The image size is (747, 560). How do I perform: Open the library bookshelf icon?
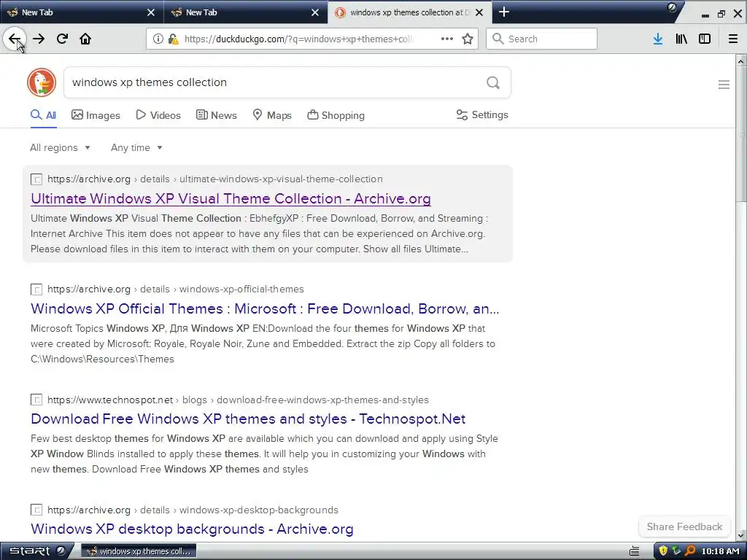click(x=681, y=39)
